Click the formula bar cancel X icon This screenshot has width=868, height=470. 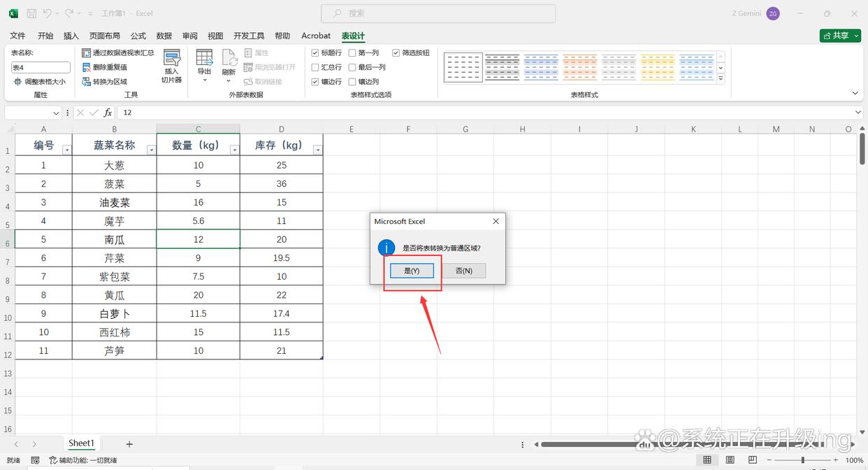pyautogui.click(x=80, y=113)
